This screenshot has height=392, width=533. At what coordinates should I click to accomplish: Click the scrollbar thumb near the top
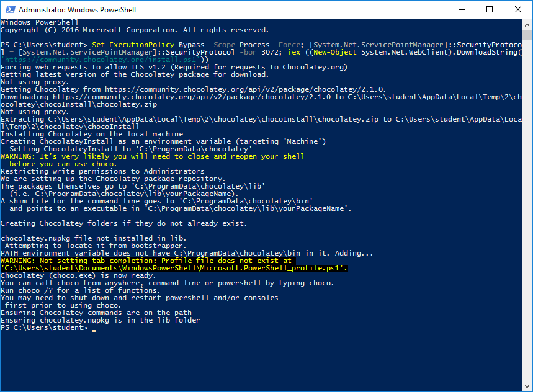(x=527, y=37)
